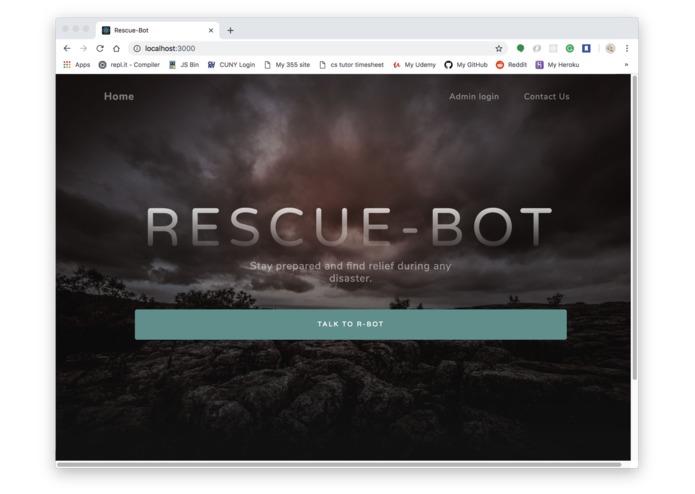Viewport: 695px width, 494px height.
Task: Show more bookmarks via the chevron
Action: coord(626,65)
